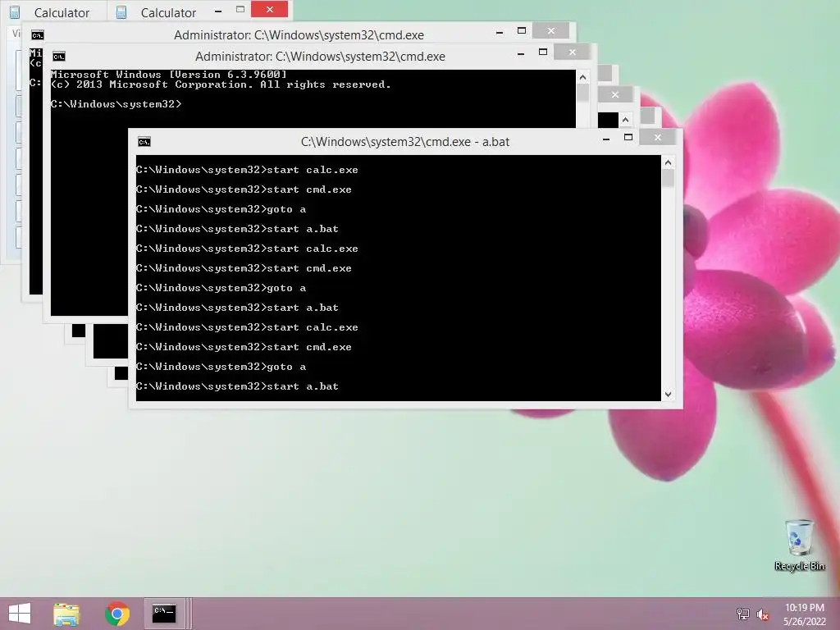
Task: Open the Recycle Bin desktop icon
Action: [799, 546]
